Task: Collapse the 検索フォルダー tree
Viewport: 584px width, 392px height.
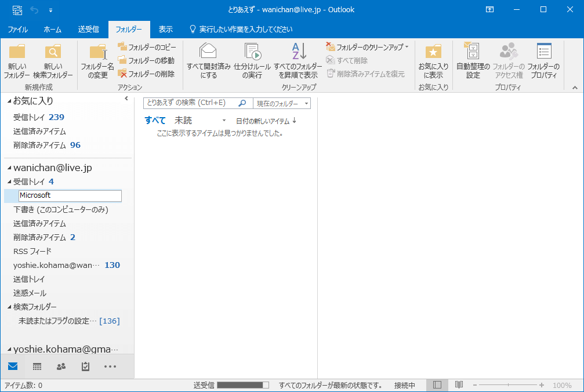Action: (x=9, y=307)
